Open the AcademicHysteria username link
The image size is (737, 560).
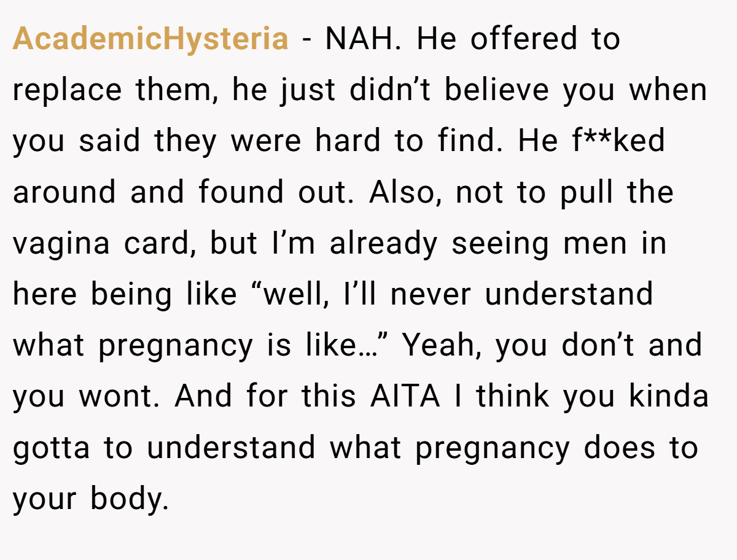point(150,40)
